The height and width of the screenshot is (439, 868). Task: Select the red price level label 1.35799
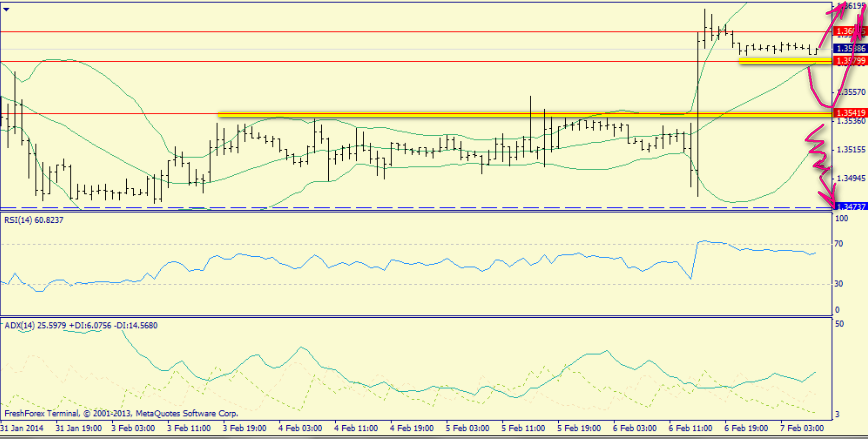point(851,61)
